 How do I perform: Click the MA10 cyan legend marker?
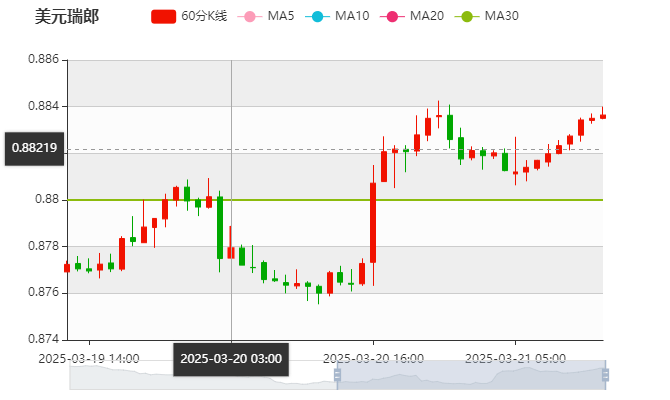(316, 16)
